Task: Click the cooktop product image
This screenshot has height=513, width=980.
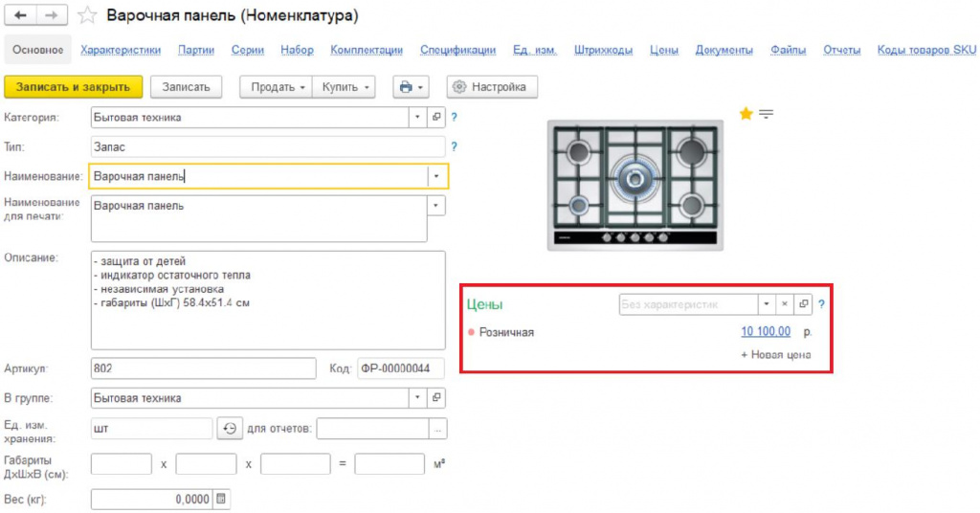Action: click(x=635, y=186)
